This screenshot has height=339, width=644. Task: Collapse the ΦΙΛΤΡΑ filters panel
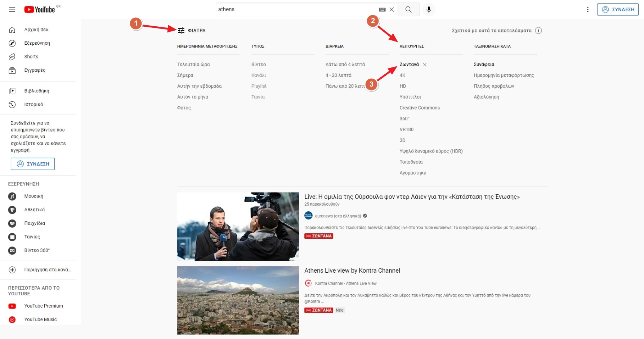coord(192,31)
